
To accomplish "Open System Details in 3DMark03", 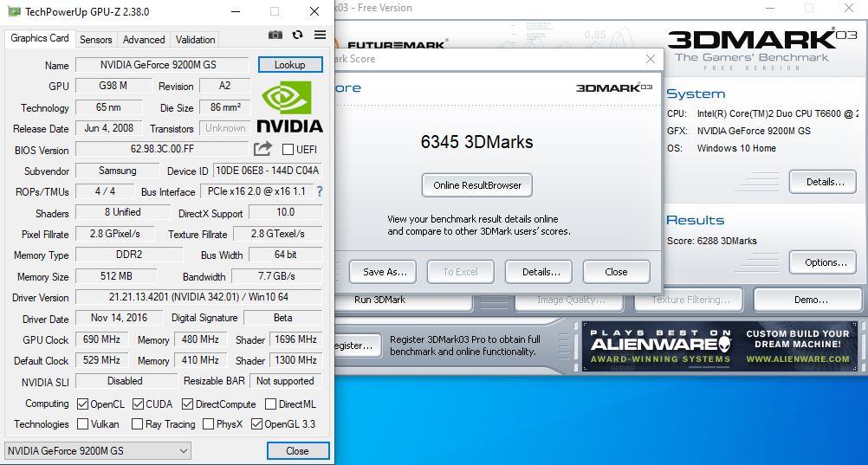I will (823, 182).
